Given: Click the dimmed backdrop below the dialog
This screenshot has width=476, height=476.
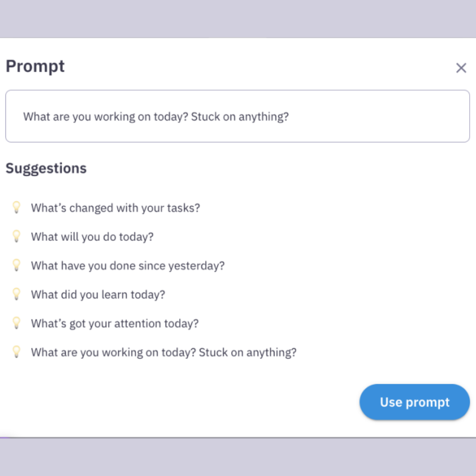Looking at the screenshot, I should pos(238,457).
